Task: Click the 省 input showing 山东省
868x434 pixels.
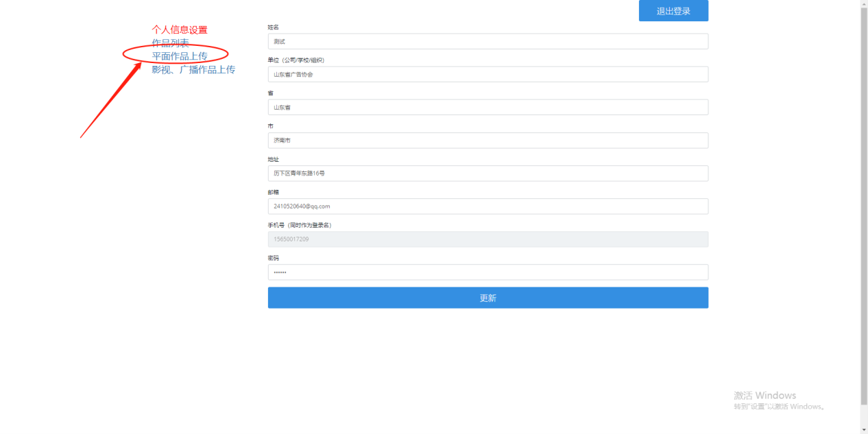Action: tap(487, 107)
